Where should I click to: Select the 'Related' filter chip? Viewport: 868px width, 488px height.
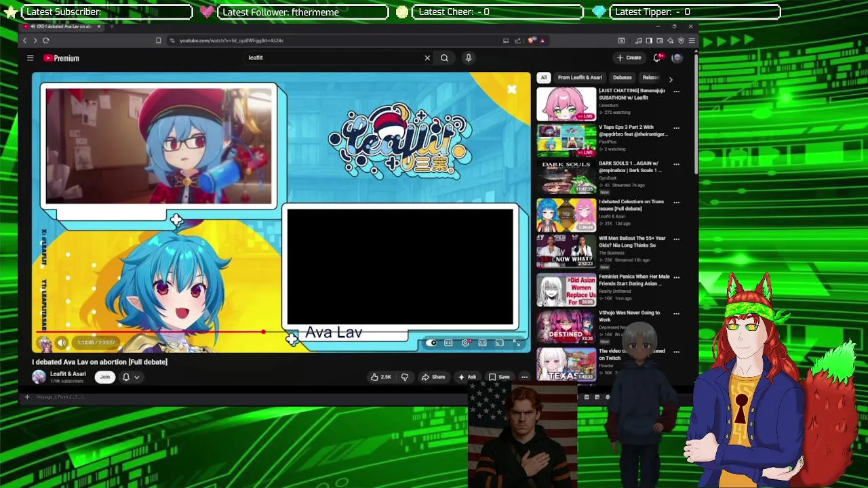(650, 78)
